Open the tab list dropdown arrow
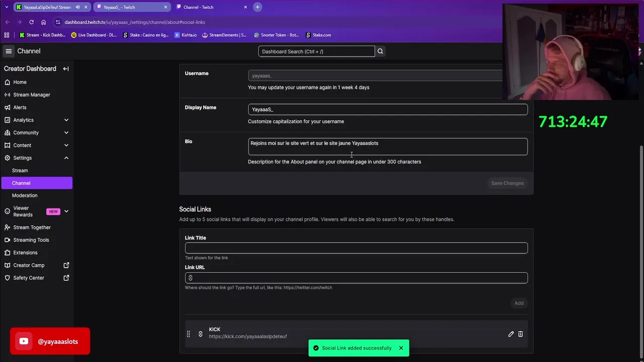 pyautogui.click(x=7, y=7)
